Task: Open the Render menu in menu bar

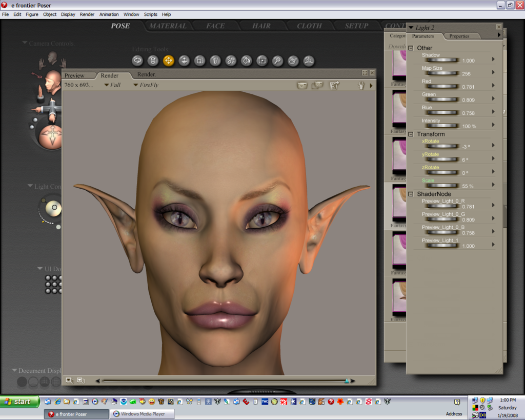Action: point(87,14)
